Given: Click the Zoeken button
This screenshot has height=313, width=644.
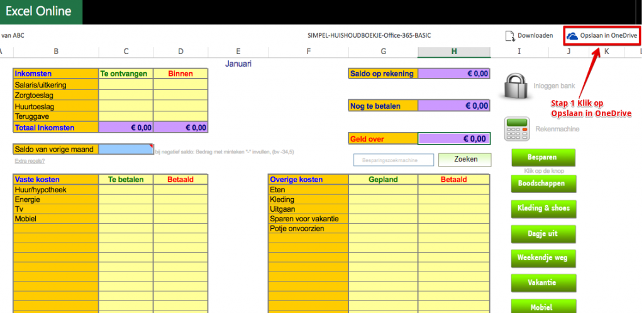Looking at the screenshot, I should coord(465,160).
